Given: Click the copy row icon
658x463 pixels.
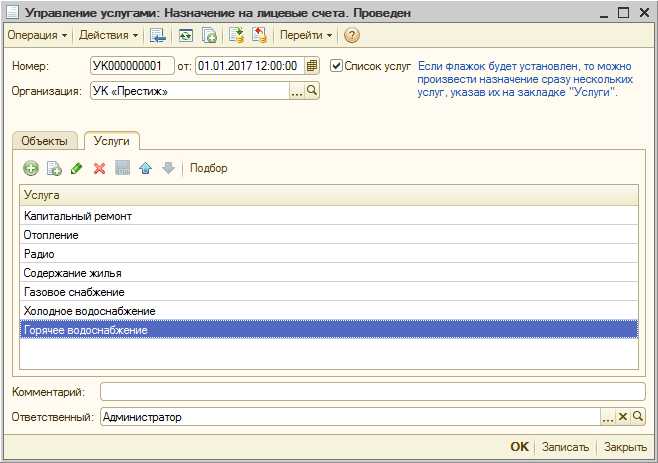Looking at the screenshot, I should coord(54,168).
